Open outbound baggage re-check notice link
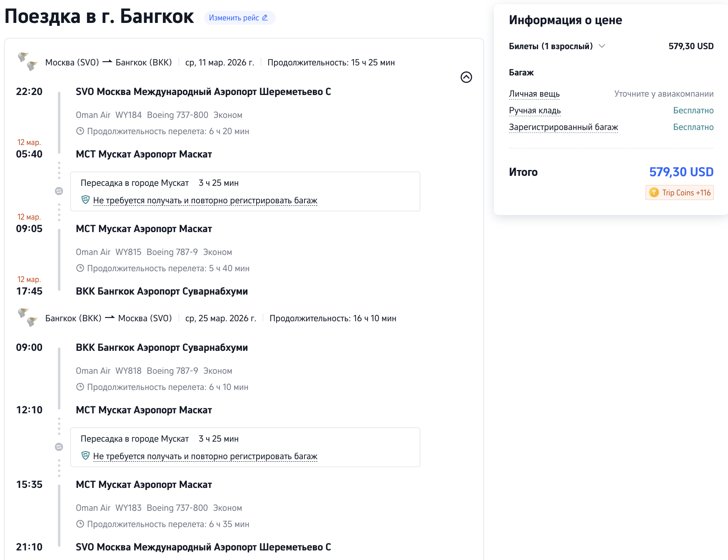Image resolution: width=728 pixels, height=560 pixels. pos(205,200)
